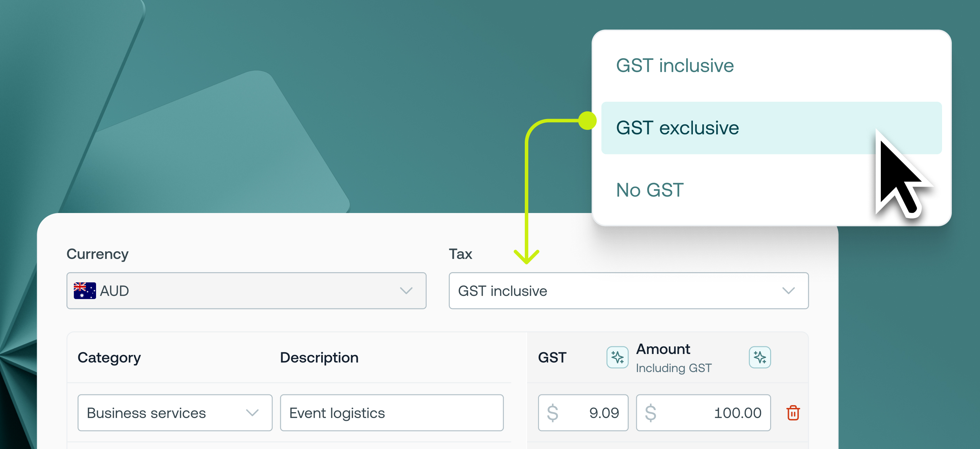The width and height of the screenshot is (980, 449).
Task: Click the Event logistics description field
Action: [x=392, y=413]
